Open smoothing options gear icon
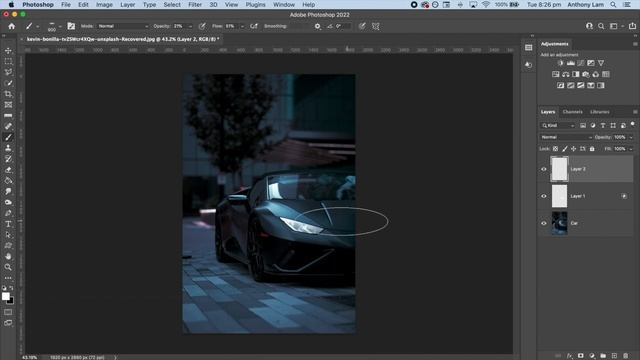 click(x=318, y=26)
